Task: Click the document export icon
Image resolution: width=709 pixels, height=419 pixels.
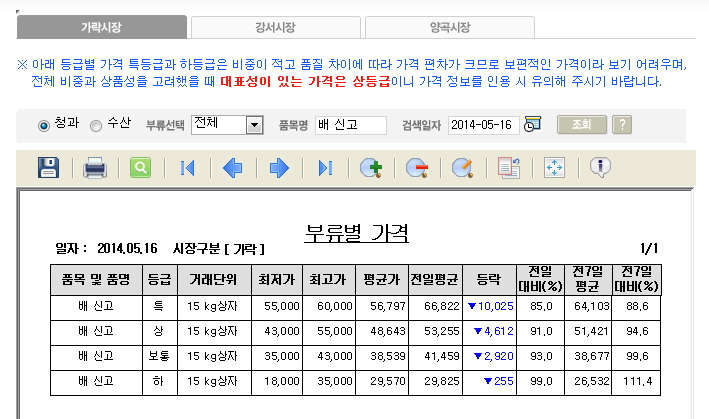Action: point(509,168)
